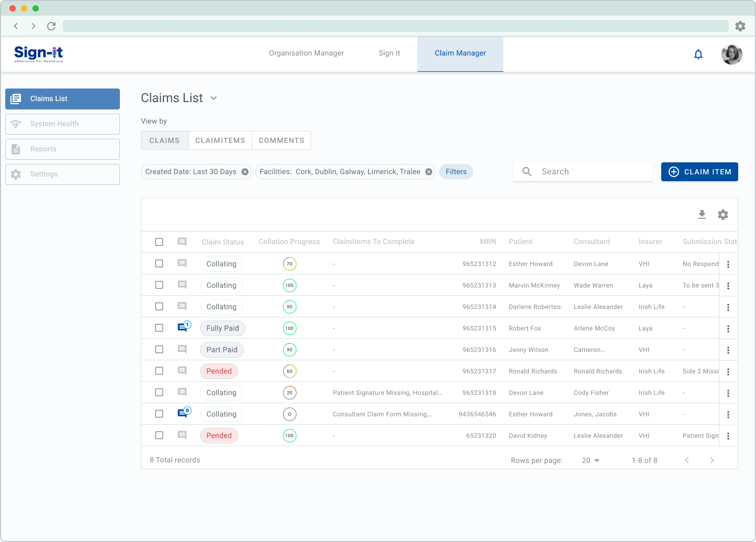The height and width of the screenshot is (542, 756).
Task: Open the Filters chip button
Action: 456,172
